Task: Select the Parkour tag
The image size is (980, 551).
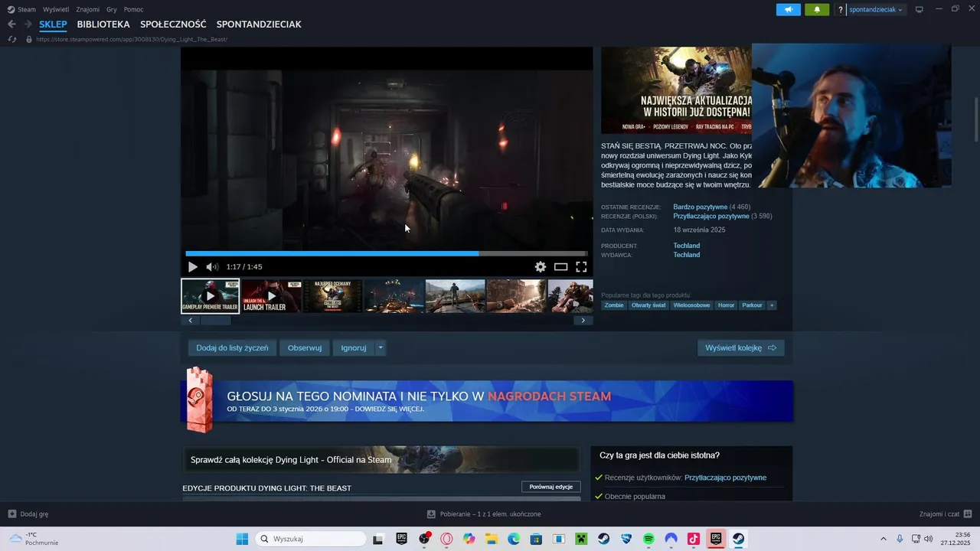Action: (753, 305)
